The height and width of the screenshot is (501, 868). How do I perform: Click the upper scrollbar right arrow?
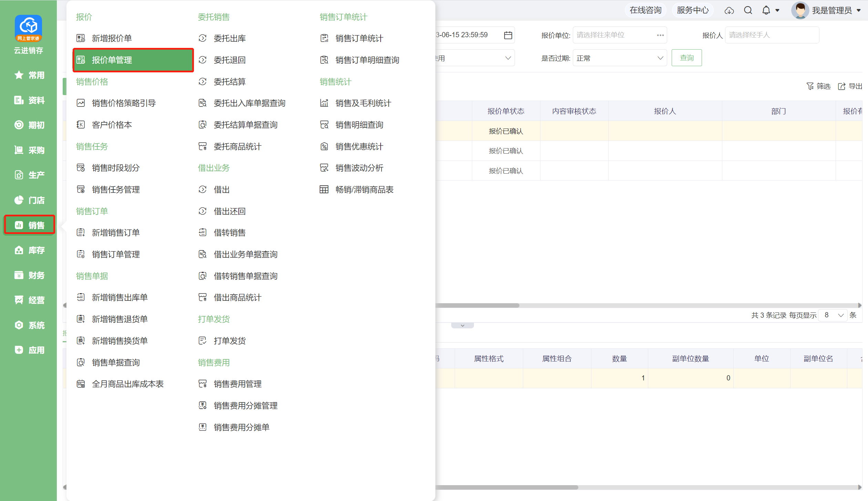pyautogui.click(x=860, y=305)
